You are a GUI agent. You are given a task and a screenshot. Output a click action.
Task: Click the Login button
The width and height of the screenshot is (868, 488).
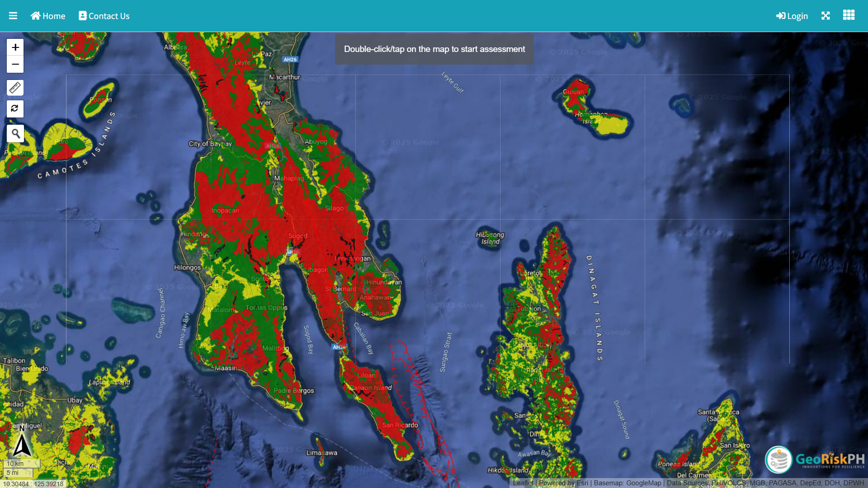(792, 16)
